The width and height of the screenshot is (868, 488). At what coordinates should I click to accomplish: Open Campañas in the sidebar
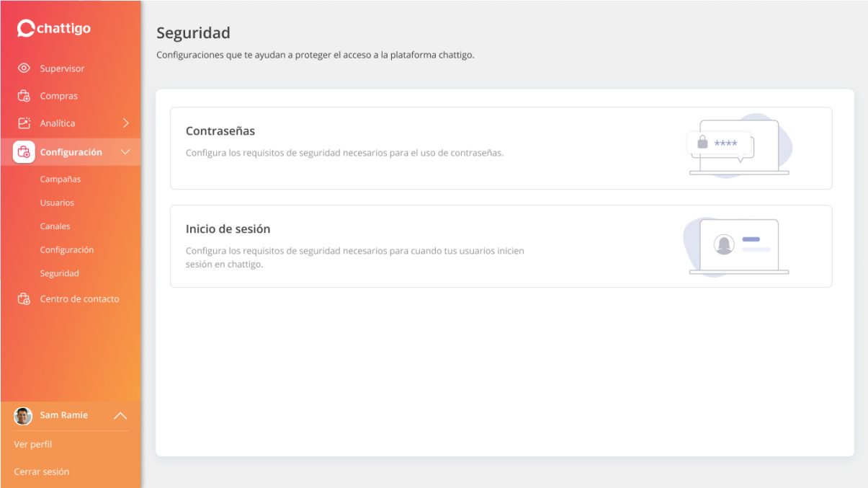coord(61,179)
